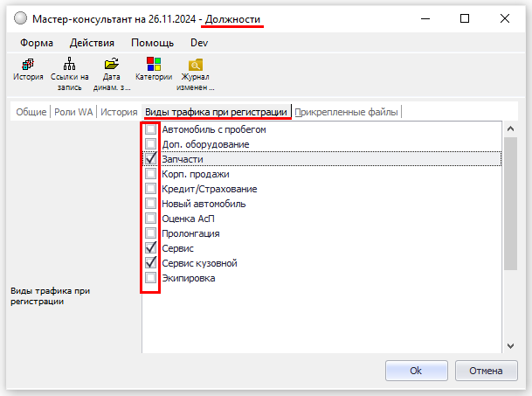Open Ссылки на запись toolbar icon
The width and height of the screenshot is (532, 396).
(x=70, y=65)
